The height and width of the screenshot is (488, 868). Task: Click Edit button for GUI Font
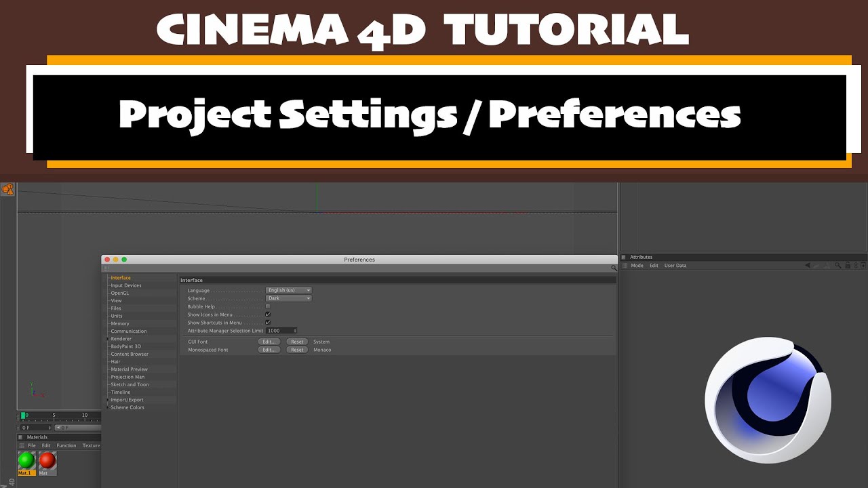269,342
